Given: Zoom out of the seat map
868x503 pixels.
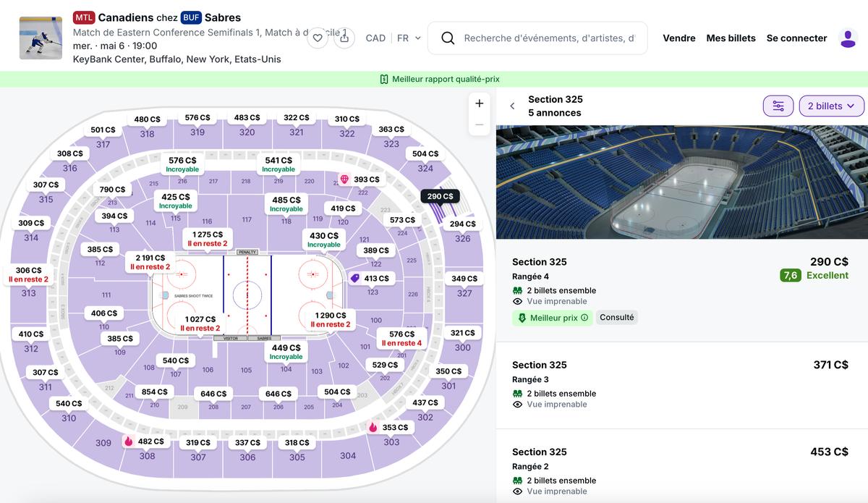Looking at the screenshot, I should pyautogui.click(x=479, y=124).
